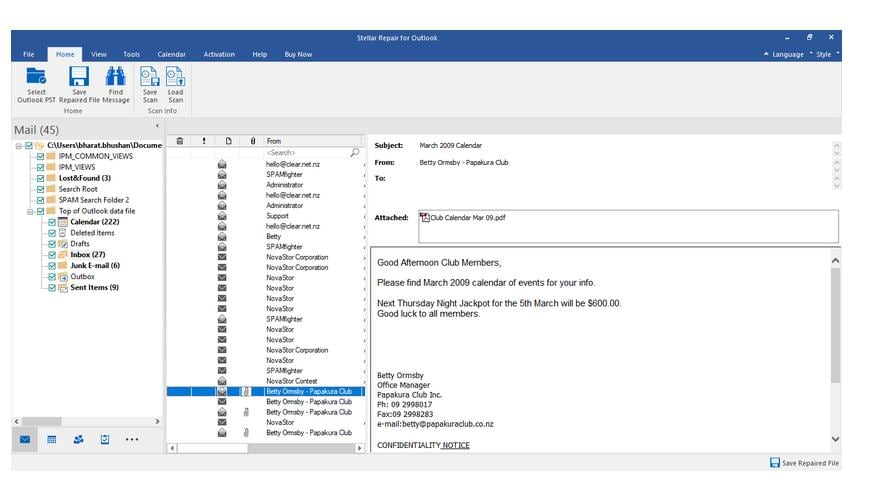Uncheck the Inbox (27) checkbox
The image size is (875, 487).
[51, 255]
